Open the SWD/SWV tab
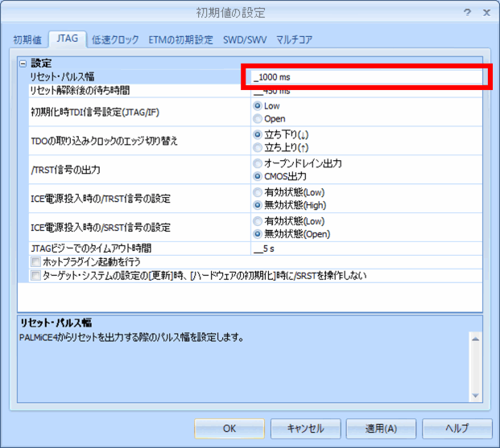Screen dimensions: 500x448 pos(246,39)
